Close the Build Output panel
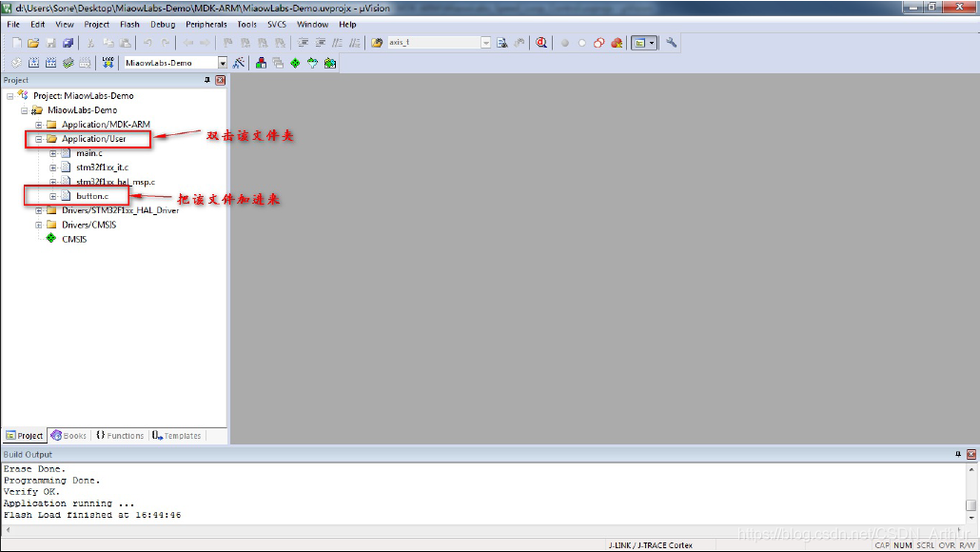Viewport: 980px width, 552px height. pyautogui.click(x=971, y=455)
